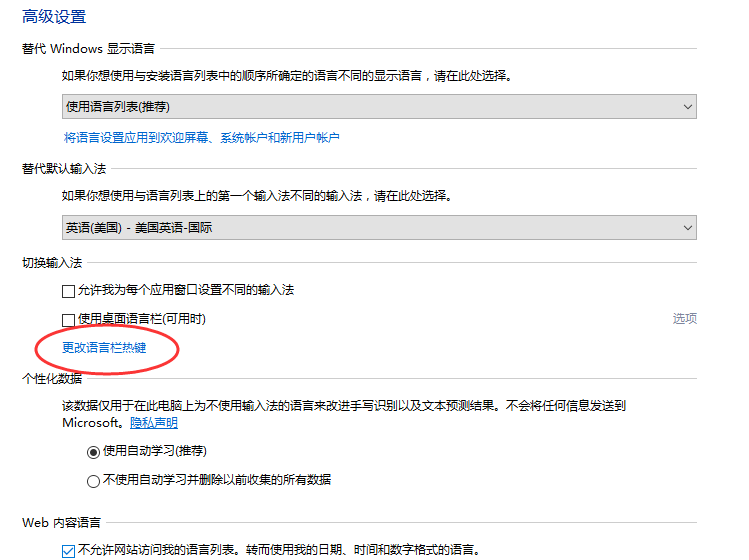Select the 切换输入法 section heading
This screenshot has width=749, height=560.
pyautogui.click(x=53, y=261)
